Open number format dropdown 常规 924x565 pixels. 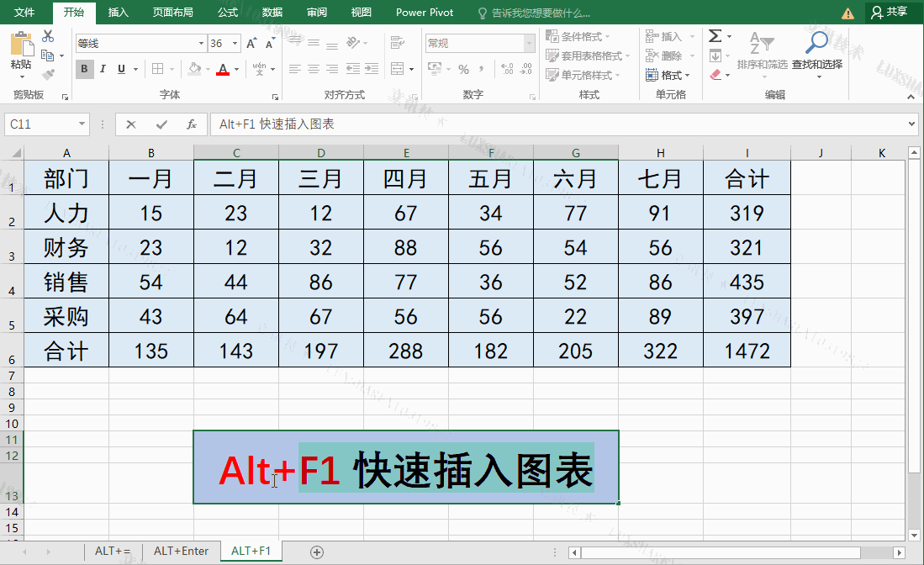[529, 44]
